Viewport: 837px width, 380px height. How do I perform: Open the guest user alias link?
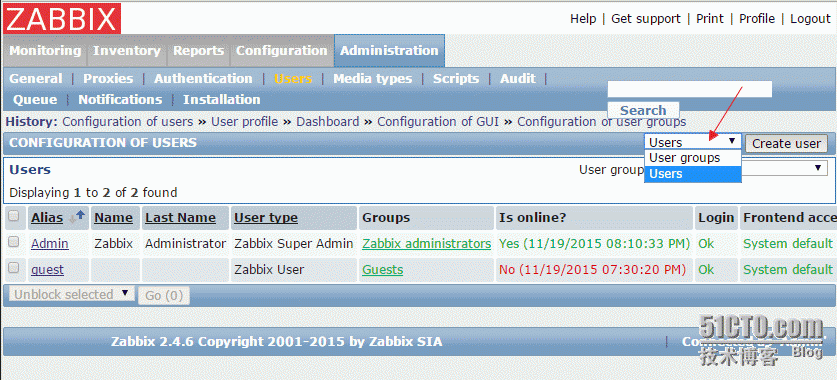pos(48,270)
